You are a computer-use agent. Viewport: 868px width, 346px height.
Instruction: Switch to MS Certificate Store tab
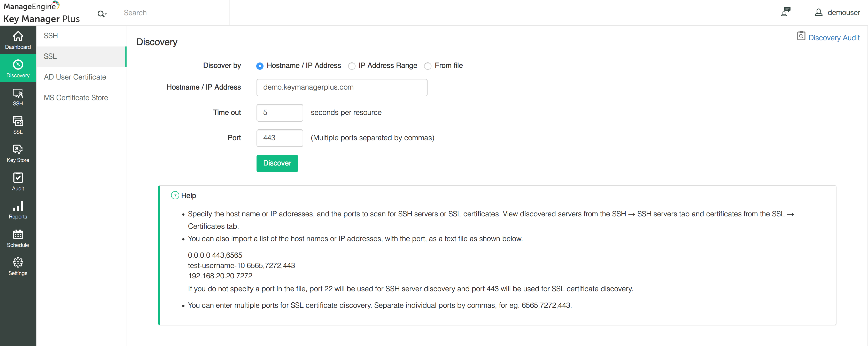(76, 98)
